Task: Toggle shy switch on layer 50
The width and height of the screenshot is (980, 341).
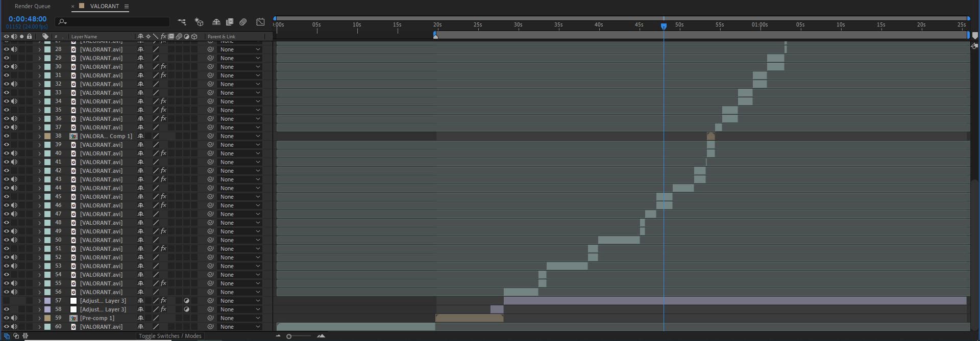Action: (140, 240)
